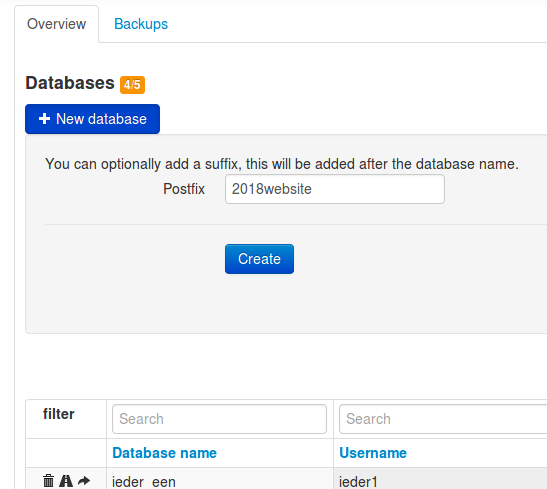Delete the ieder_een database with trash icon
Viewport: 547px width, 489px height.
pos(48,481)
